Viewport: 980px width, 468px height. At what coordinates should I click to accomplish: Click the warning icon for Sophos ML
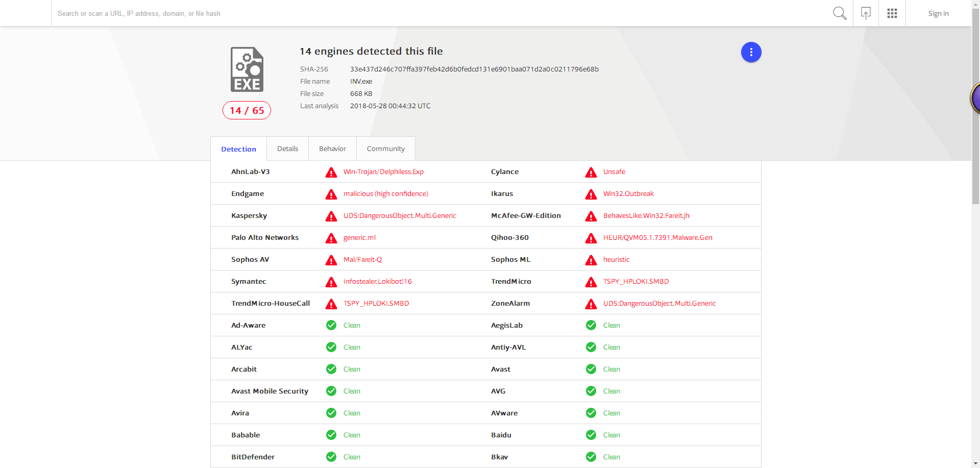tap(591, 260)
